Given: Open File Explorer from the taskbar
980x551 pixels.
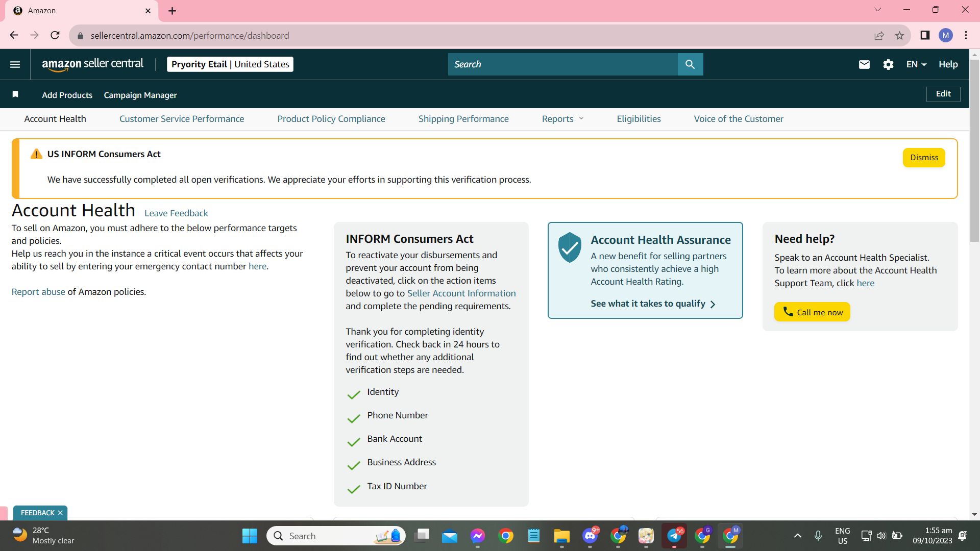Looking at the screenshot, I should coord(562,536).
